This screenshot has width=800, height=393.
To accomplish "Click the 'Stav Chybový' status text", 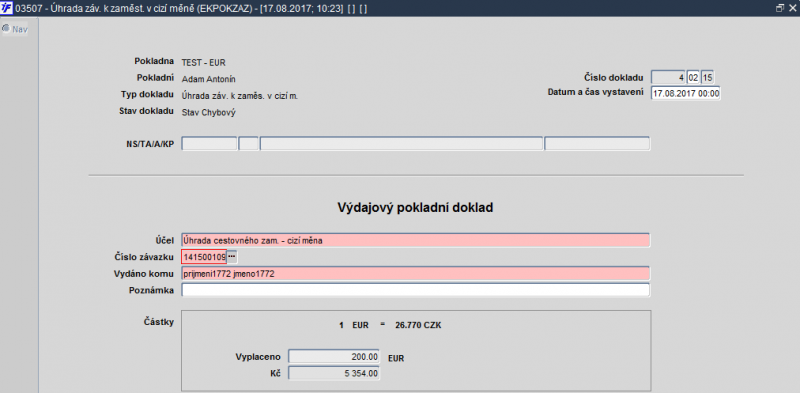I will tap(209, 113).
